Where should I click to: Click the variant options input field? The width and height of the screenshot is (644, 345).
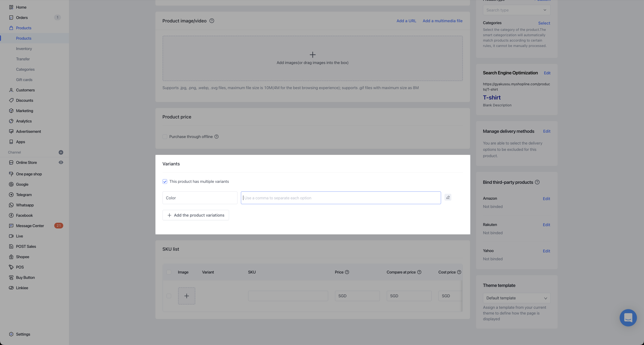[x=341, y=198]
